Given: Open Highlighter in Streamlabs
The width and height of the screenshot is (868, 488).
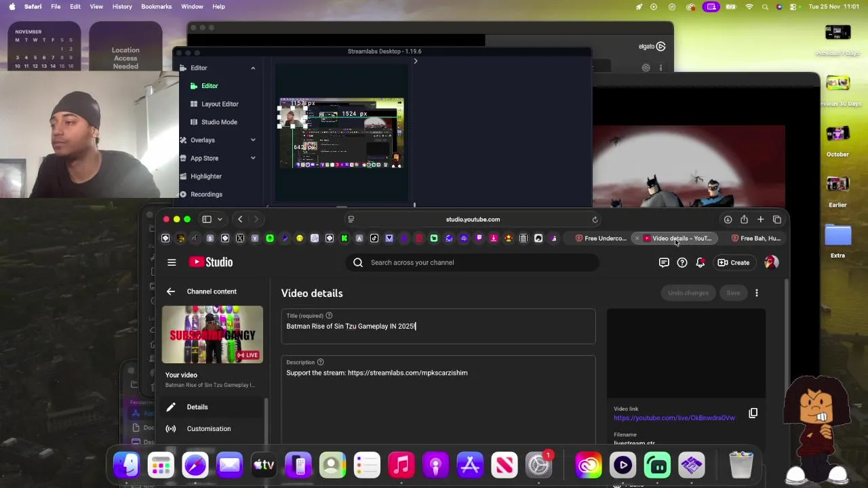Looking at the screenshot, I should (205, 176).
